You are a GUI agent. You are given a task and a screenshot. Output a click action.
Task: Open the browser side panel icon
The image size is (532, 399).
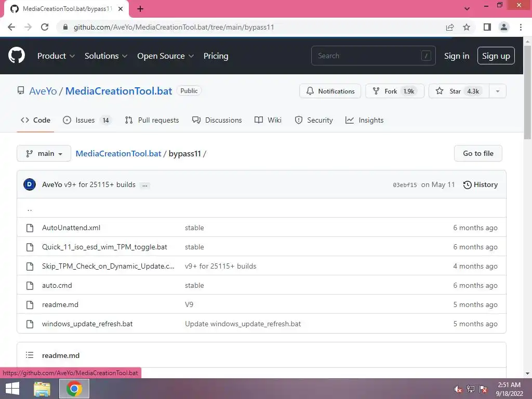pos(487,27)
